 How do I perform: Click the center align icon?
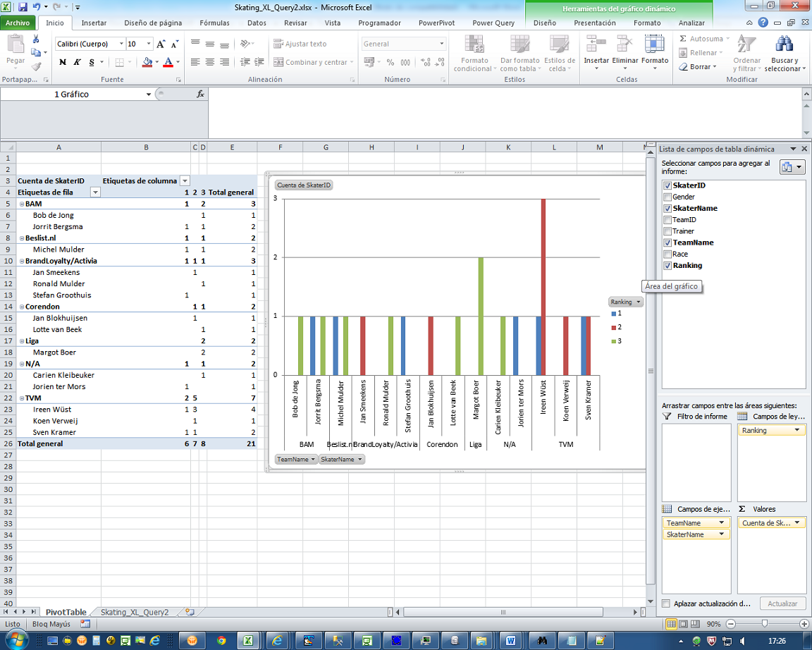click(210, 62)
